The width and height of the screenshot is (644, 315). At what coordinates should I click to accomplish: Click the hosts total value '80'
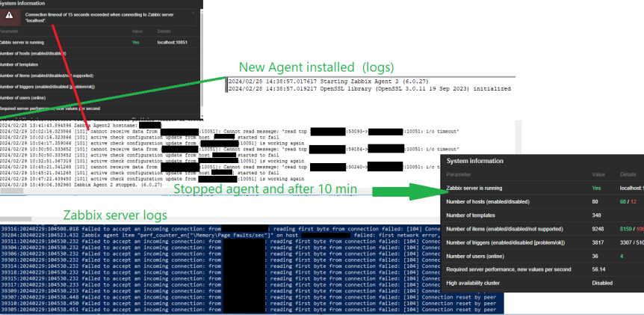click(595, 201)
